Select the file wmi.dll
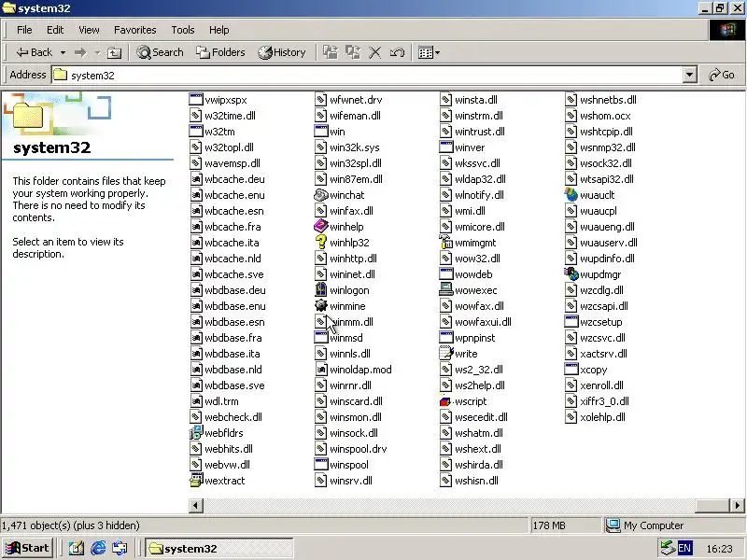 (462, 211)
